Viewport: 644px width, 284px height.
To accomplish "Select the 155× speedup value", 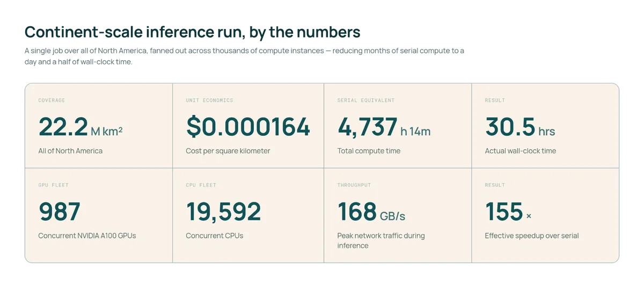I will (x=508, y=212).
